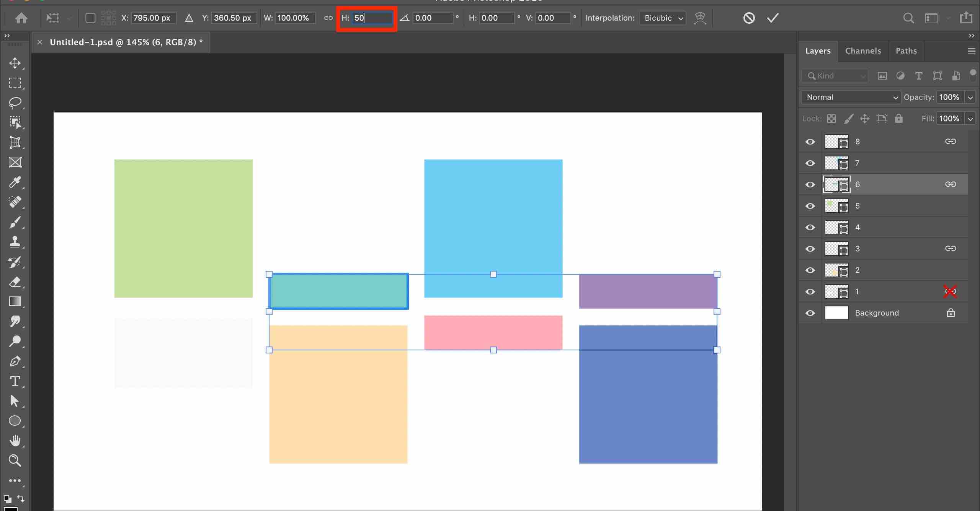The height and width of the screenshot is (511, 980).
Task: Select the Eyedropper tool
Action: (15, 182)
